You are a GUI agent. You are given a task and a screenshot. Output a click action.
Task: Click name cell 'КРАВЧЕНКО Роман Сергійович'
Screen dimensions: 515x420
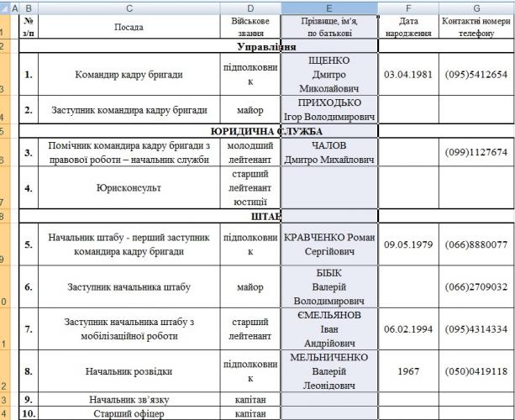pos(328,244)
